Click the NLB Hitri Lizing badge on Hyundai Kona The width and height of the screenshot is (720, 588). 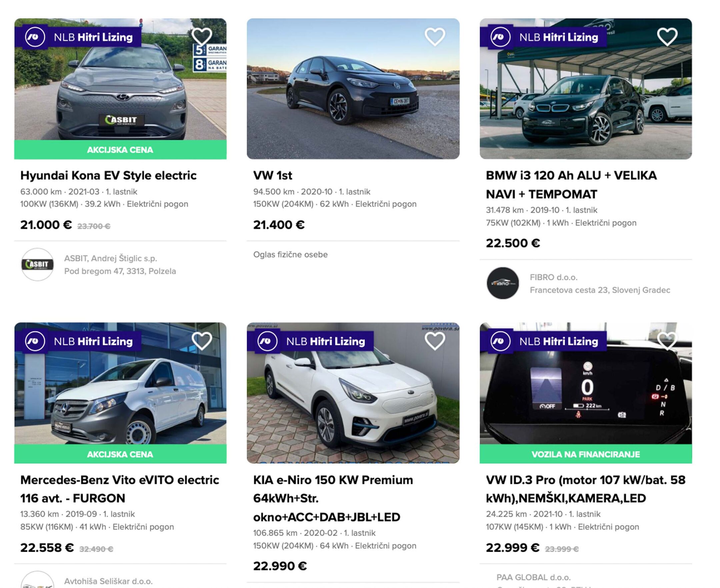(79, 37)
